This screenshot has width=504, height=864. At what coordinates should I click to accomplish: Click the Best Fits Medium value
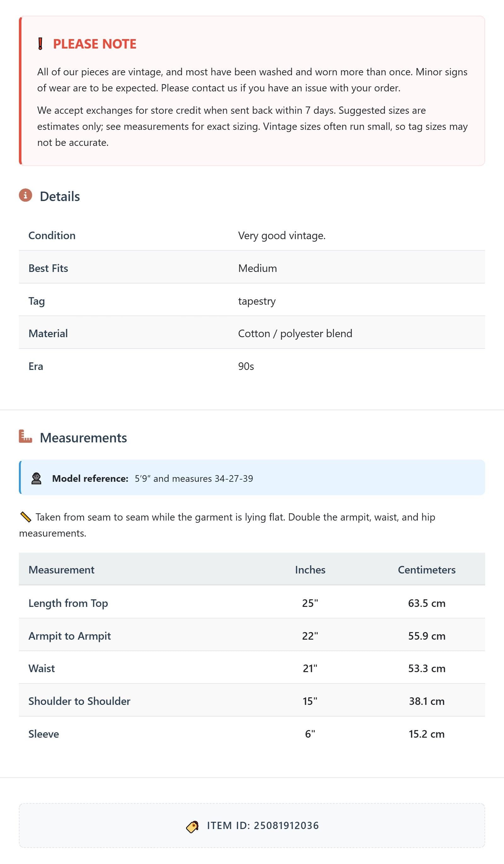pos(257,268)
